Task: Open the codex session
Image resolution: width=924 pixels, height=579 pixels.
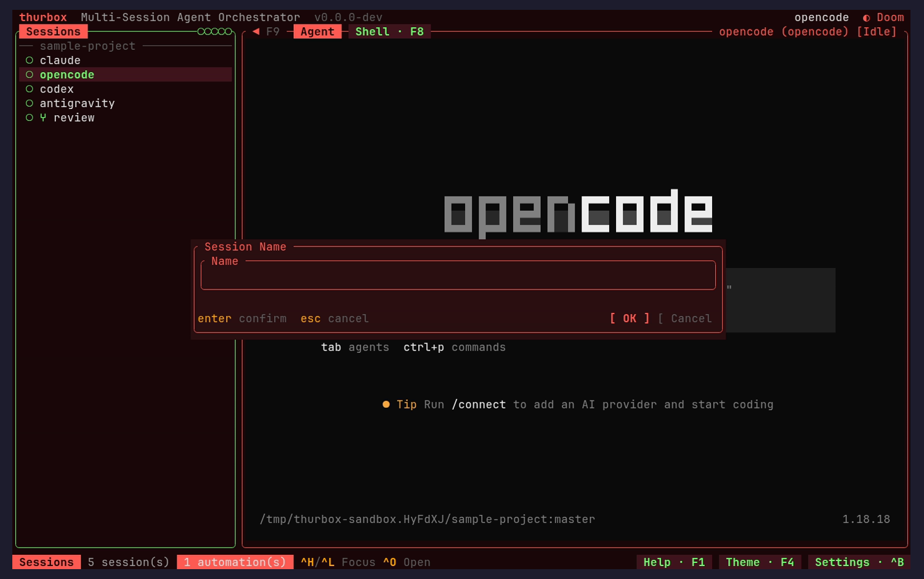Action: coord(126,89)
